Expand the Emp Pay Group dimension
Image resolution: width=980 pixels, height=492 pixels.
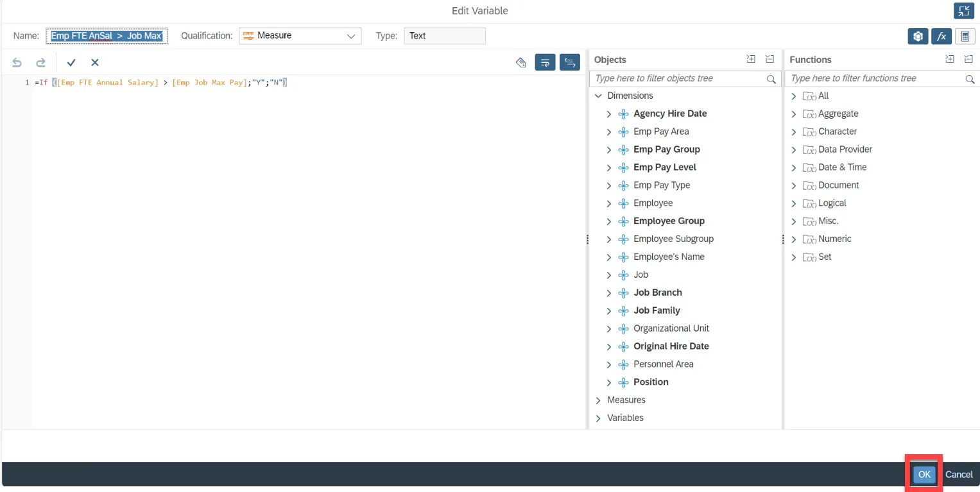pos(609,149)
